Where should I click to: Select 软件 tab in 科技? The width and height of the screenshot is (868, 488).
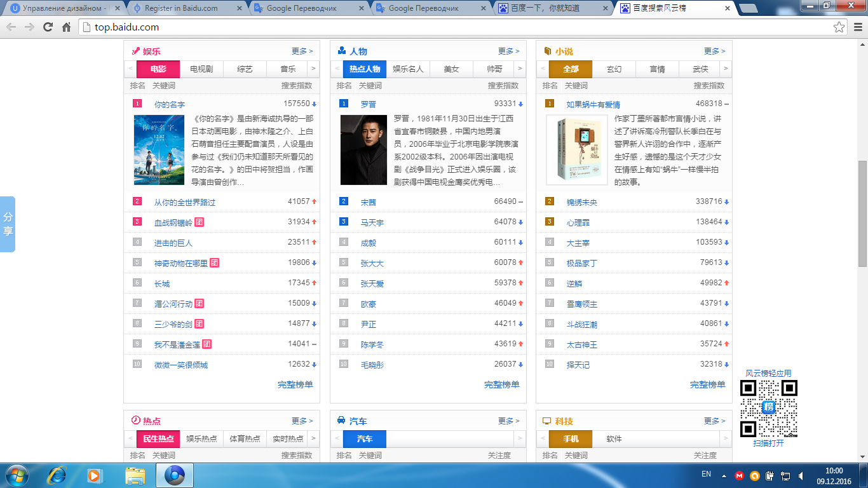(x=614, y=439)
